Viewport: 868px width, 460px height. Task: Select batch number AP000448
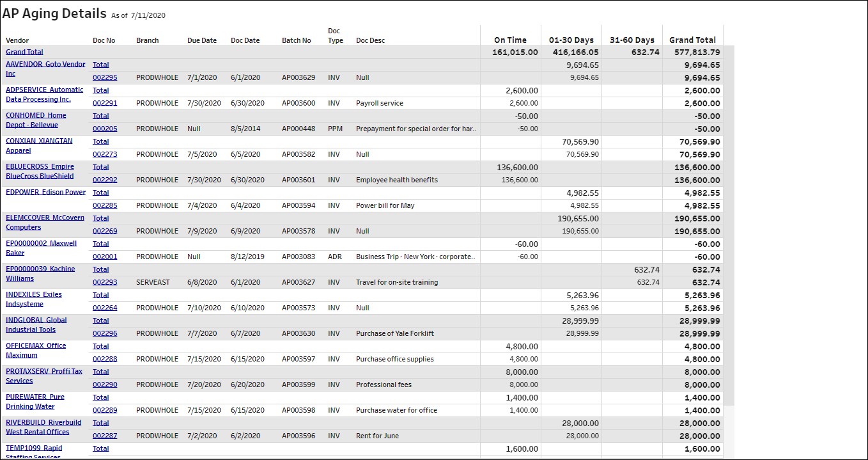298,129
